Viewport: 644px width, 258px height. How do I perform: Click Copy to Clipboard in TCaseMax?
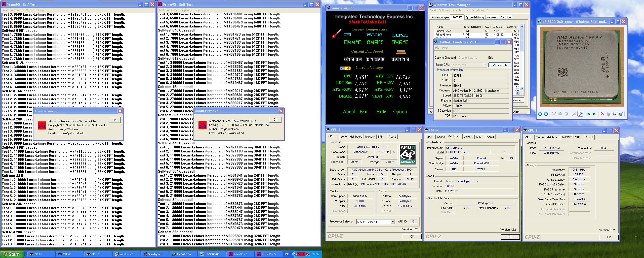pos(445,58)
